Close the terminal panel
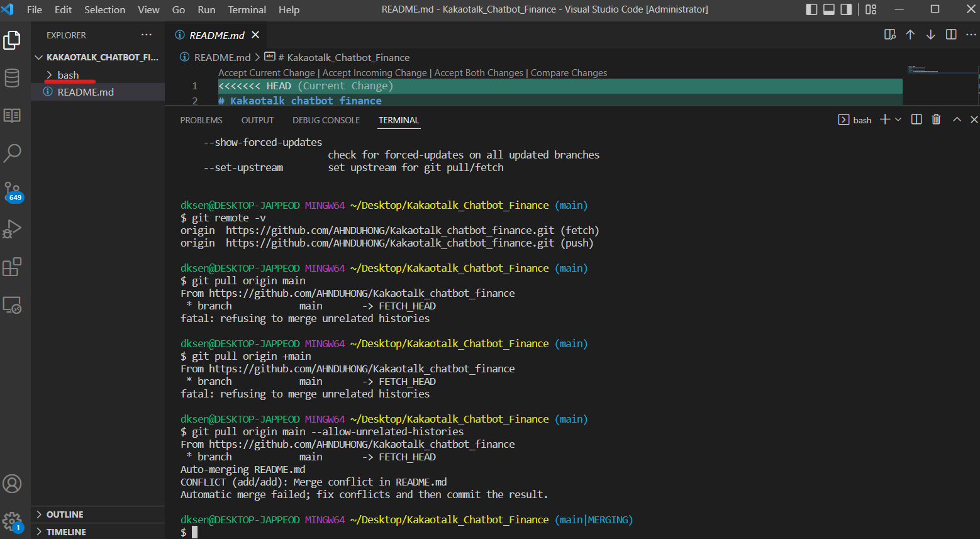980x539 pixels. point(974,119)
